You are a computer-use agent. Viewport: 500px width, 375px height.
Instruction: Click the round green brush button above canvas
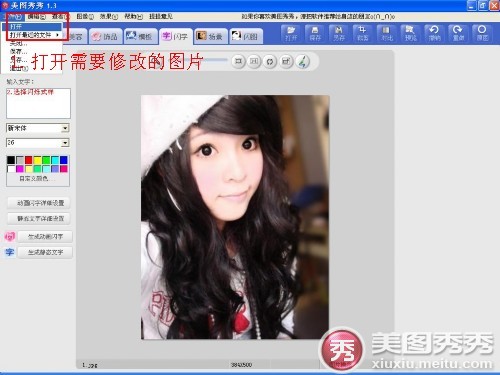[302, 61]
